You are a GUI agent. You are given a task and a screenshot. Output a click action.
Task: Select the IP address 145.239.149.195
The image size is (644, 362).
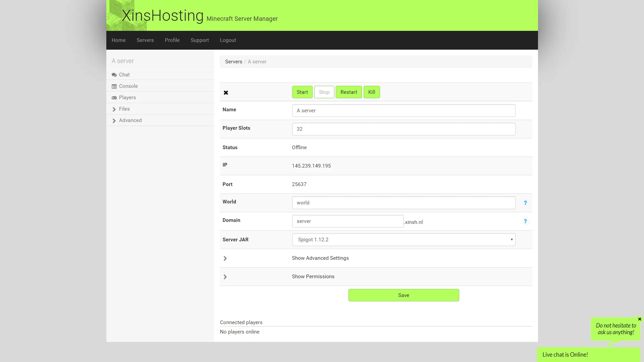pyautogui.click(x=311, y=166)
